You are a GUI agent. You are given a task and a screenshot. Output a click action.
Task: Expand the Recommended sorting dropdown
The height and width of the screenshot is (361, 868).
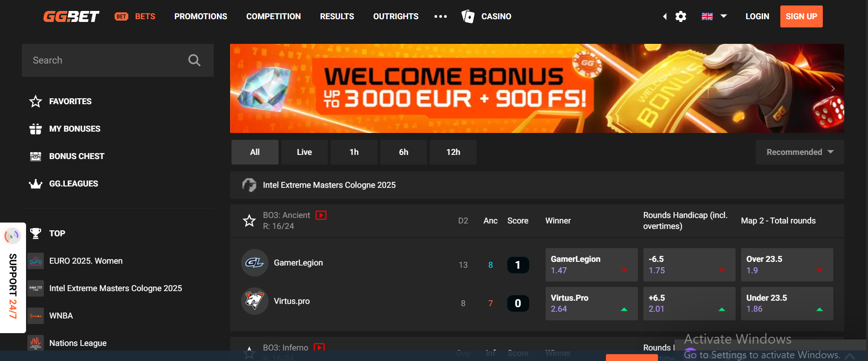coord(800,152)
